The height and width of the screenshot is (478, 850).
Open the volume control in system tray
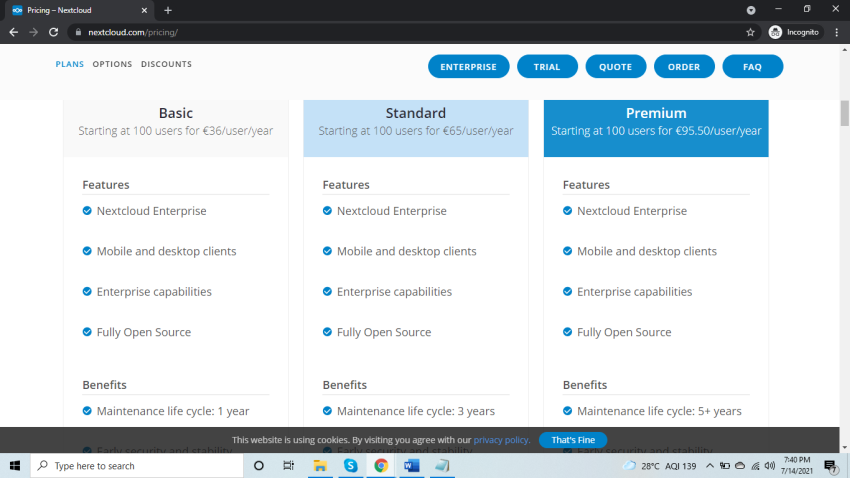click(770, 466)
